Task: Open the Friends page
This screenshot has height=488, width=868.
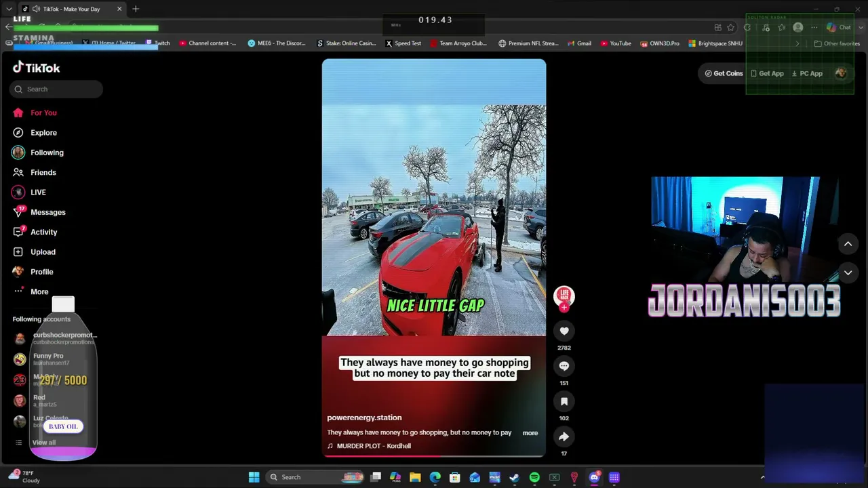Action: [43, 172]
